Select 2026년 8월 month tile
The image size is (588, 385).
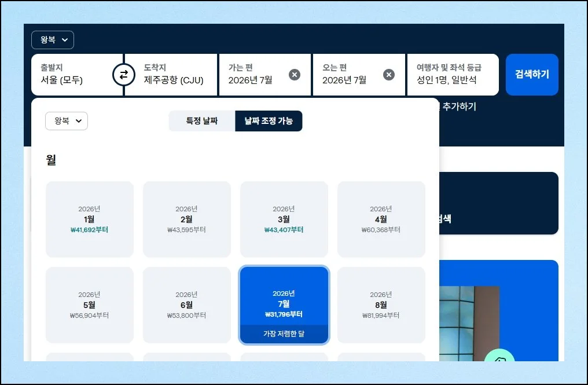[x=381, y=305]
